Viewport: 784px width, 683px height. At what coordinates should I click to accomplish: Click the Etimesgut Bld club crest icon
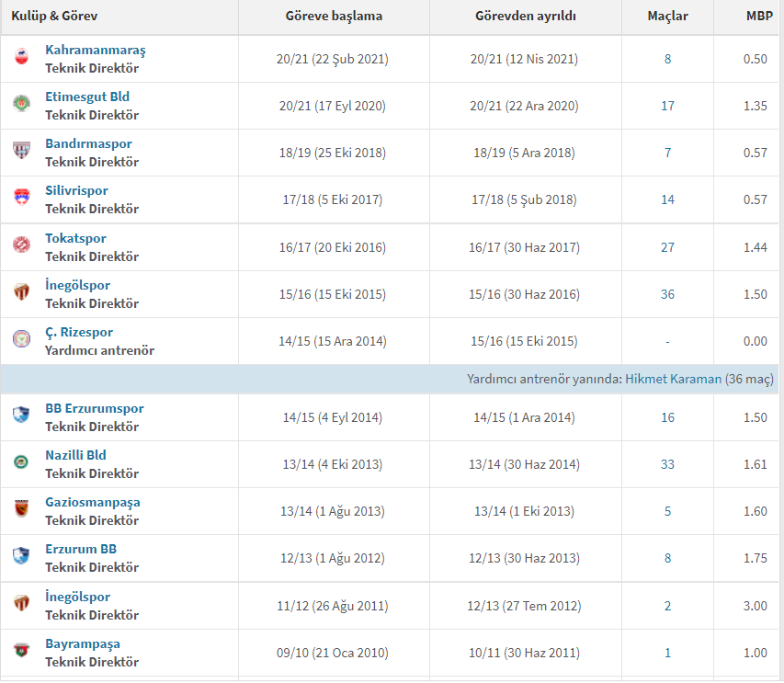coord(21,105)
